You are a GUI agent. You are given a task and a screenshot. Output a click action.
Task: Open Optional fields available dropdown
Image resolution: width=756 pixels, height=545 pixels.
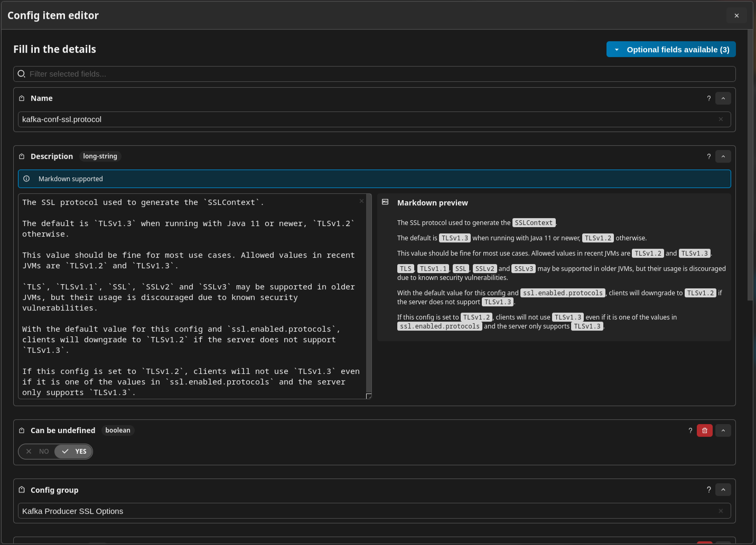671,49
